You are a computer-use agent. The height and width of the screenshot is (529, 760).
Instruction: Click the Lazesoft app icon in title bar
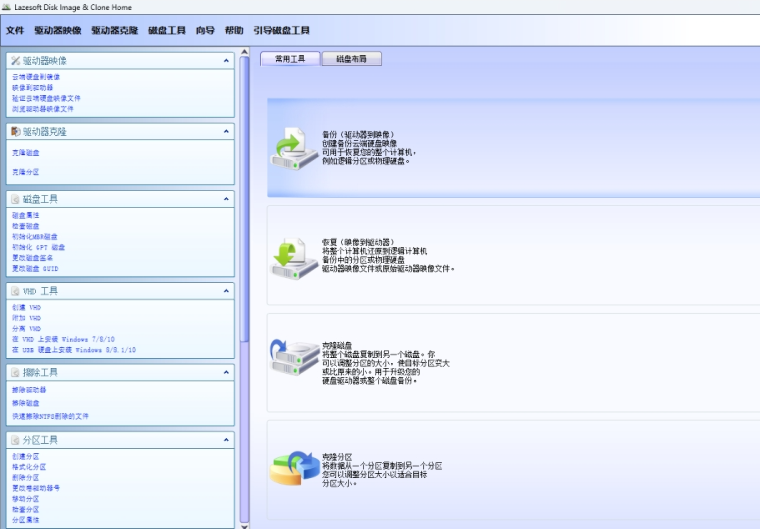click(x=6, y=7)
